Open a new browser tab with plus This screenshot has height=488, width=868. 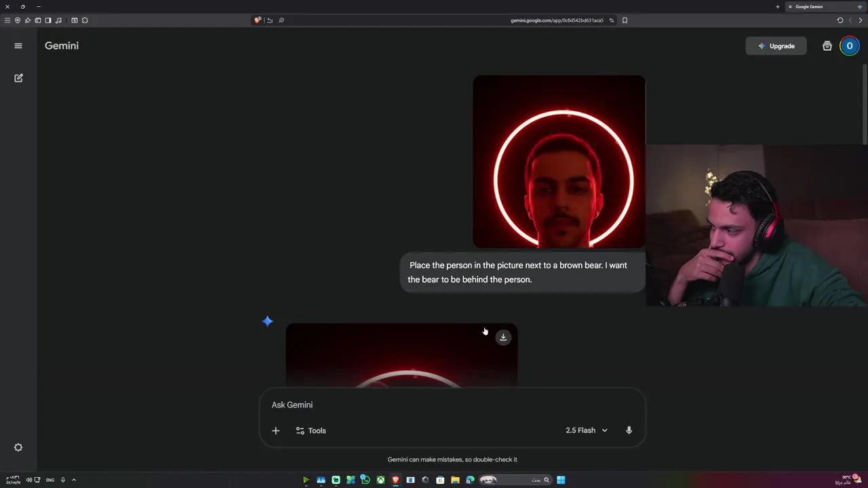point(778,7)
